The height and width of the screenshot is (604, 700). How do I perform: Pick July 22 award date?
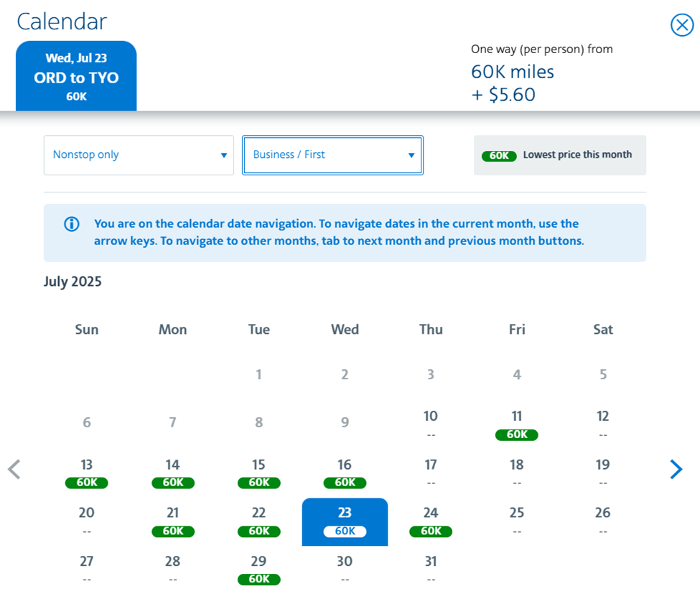point(258,521)
